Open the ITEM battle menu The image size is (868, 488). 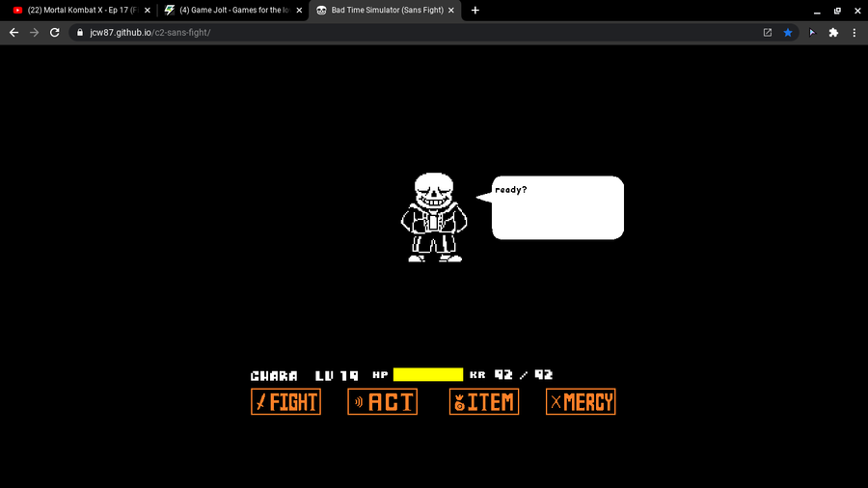click(484, 402)
